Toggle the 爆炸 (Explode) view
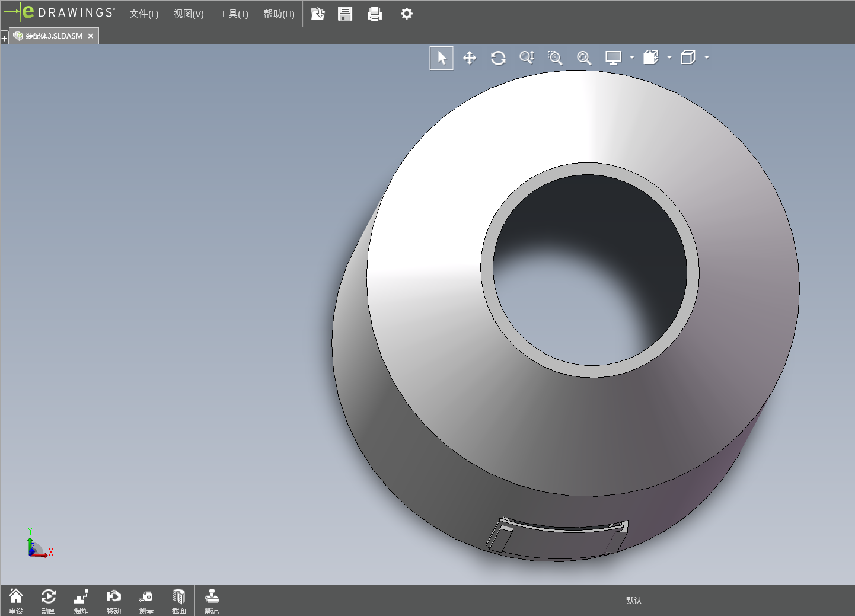 pyautogui.click(x=81, y=601)
